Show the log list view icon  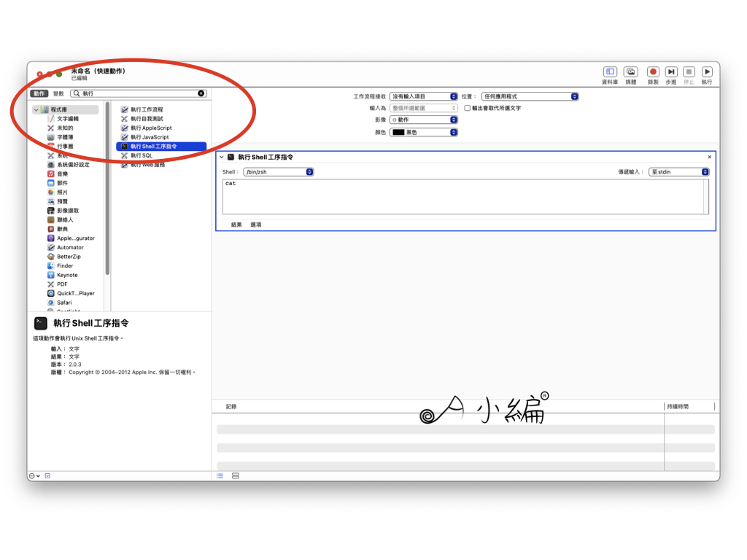coord(220,475)
